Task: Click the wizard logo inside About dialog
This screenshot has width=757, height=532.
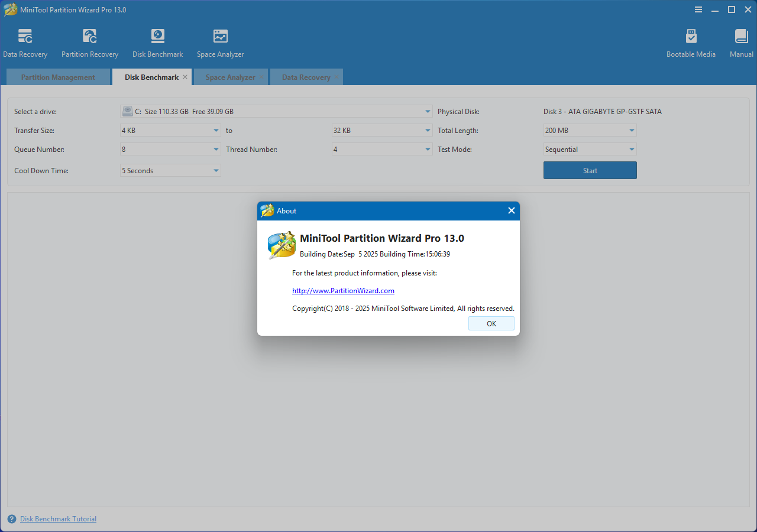Action: (x=282, y=245)
